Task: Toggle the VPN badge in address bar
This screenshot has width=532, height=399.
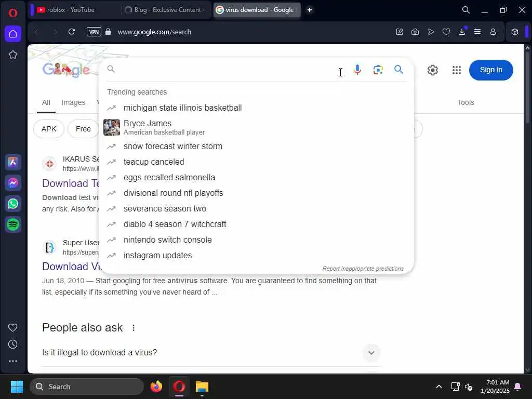Action: tap(94, 32)
